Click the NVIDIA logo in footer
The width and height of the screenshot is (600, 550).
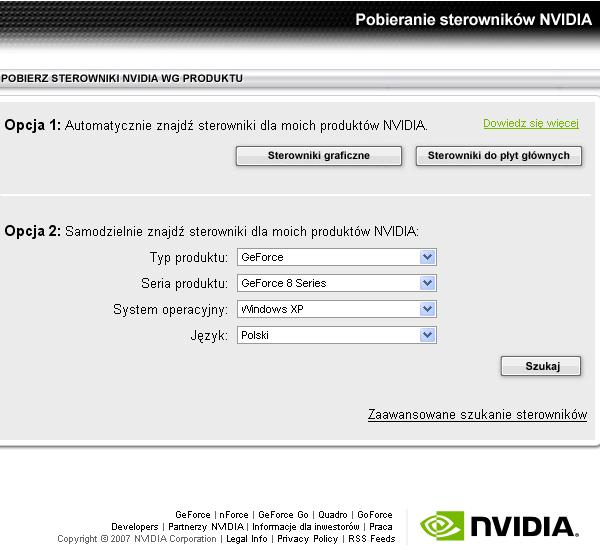pyautogui.click(x=499, y=526)
